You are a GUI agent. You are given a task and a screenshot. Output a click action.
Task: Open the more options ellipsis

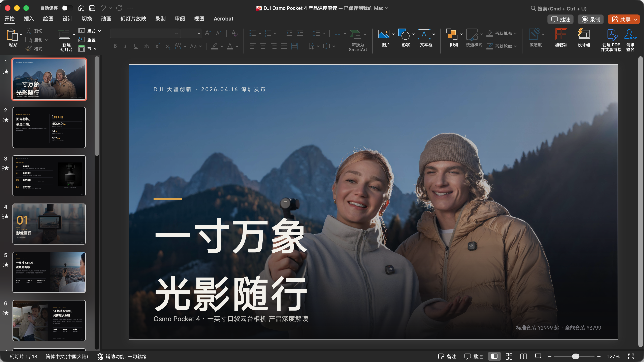pos(130,8)
